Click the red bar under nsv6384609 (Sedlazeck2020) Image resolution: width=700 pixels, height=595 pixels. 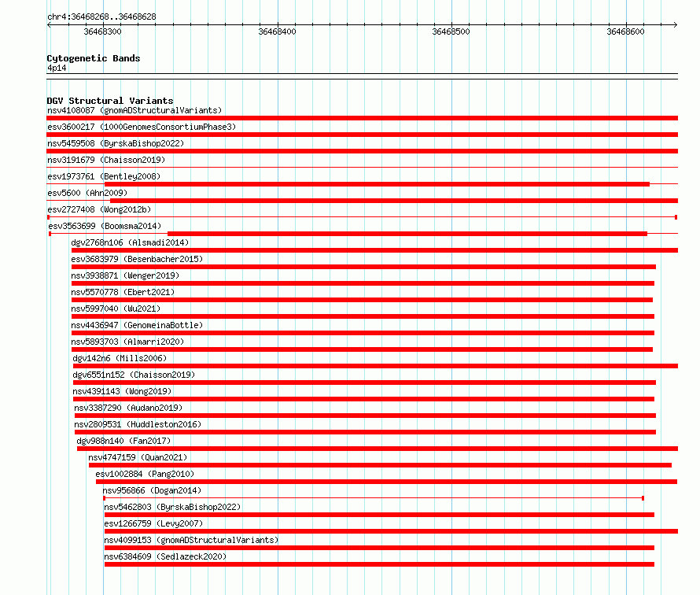click(379, 564)
